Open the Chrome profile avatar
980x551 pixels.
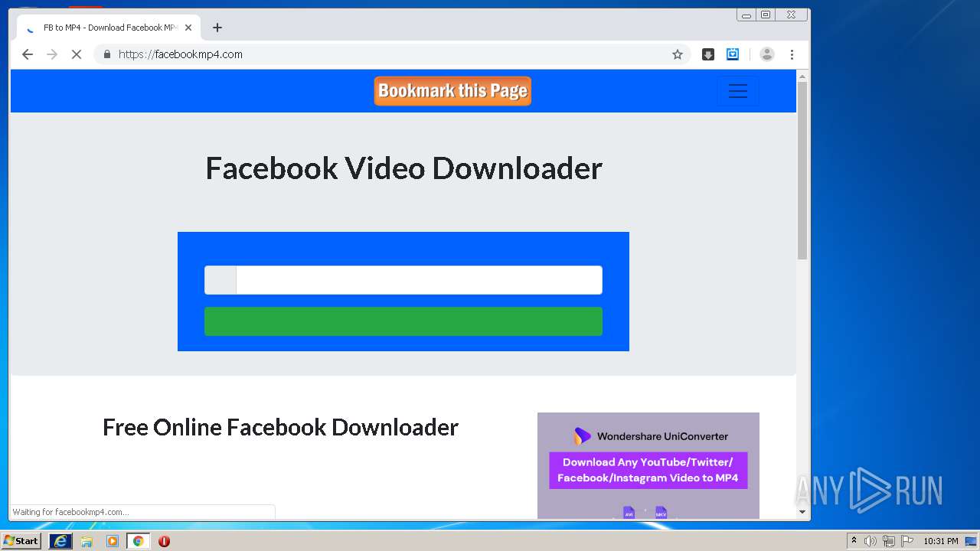point(767,54)
